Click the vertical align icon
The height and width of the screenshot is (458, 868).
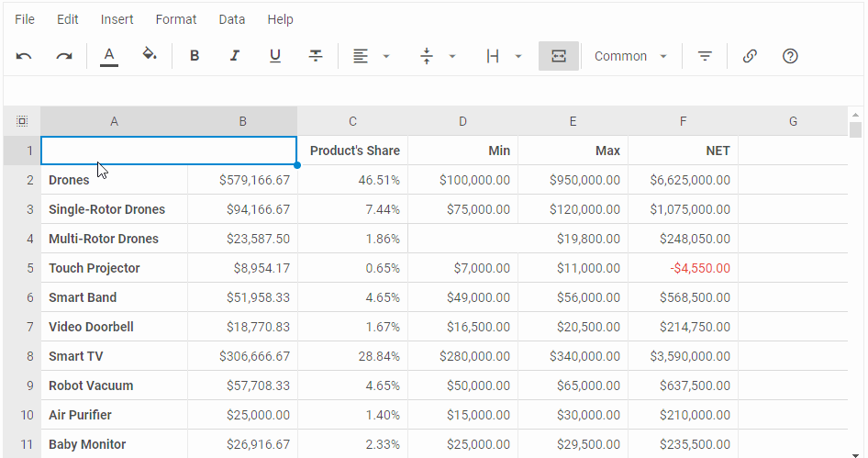pyautogui.click(x=427, y=56)
